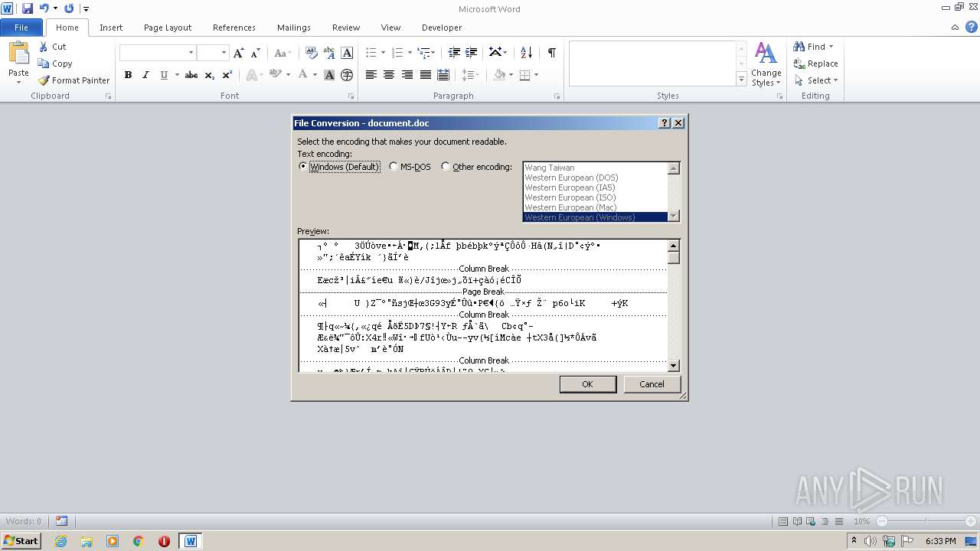Apply Underline formatting

tap(164, 75)
